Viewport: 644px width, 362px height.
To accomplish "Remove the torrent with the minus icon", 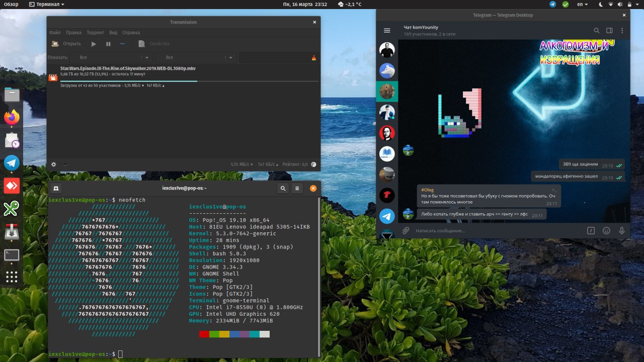I will point(122,44).
